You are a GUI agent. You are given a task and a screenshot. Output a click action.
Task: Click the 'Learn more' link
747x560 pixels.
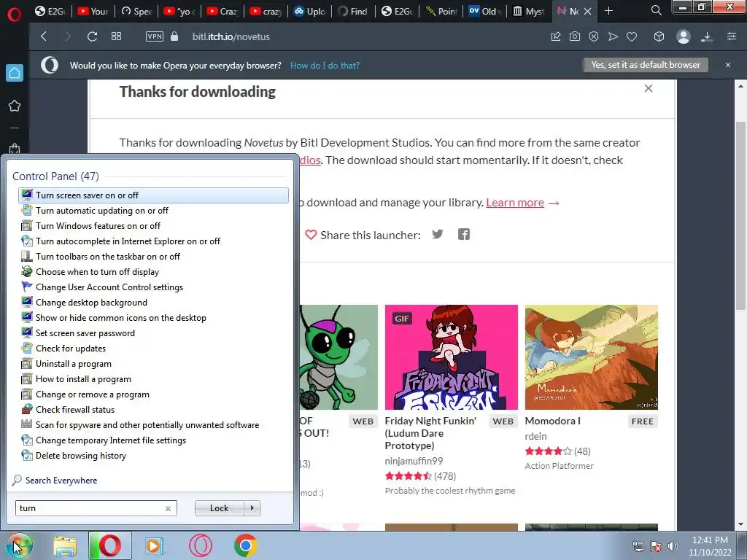[514, 203]
